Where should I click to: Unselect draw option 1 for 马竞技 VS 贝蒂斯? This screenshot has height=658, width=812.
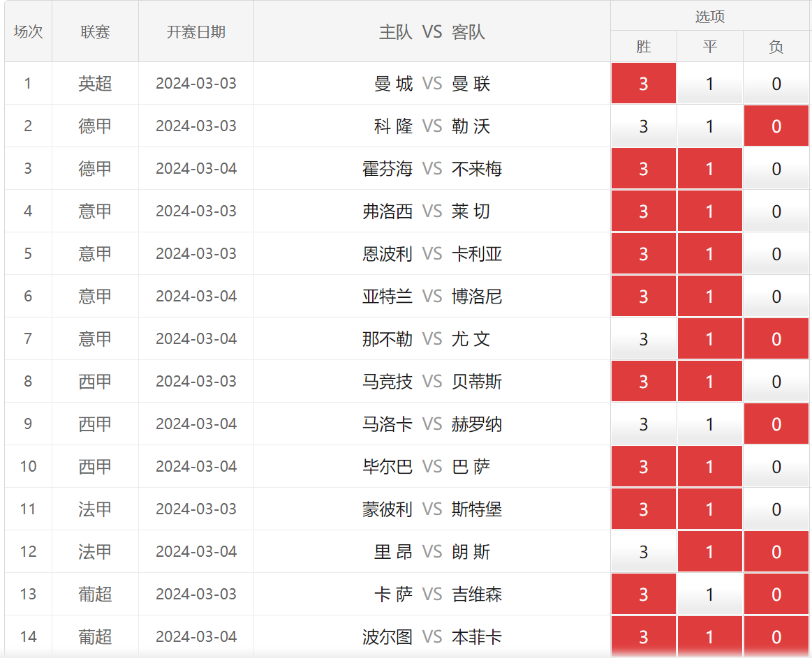point(709,381)
